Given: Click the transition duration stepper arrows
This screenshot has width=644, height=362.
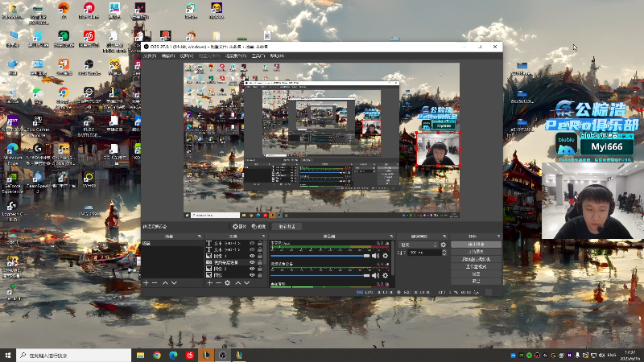Looking at the screenshot, I should [x=444, y=253].
